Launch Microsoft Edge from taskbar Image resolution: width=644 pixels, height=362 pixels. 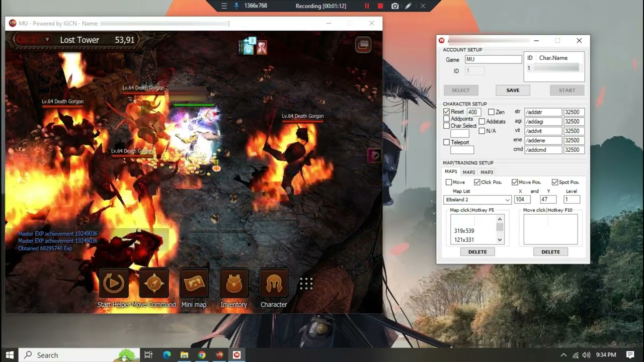(167, 355)
